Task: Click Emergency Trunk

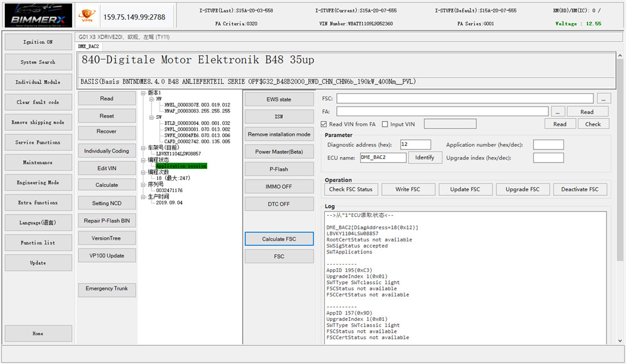Action: 106,290
